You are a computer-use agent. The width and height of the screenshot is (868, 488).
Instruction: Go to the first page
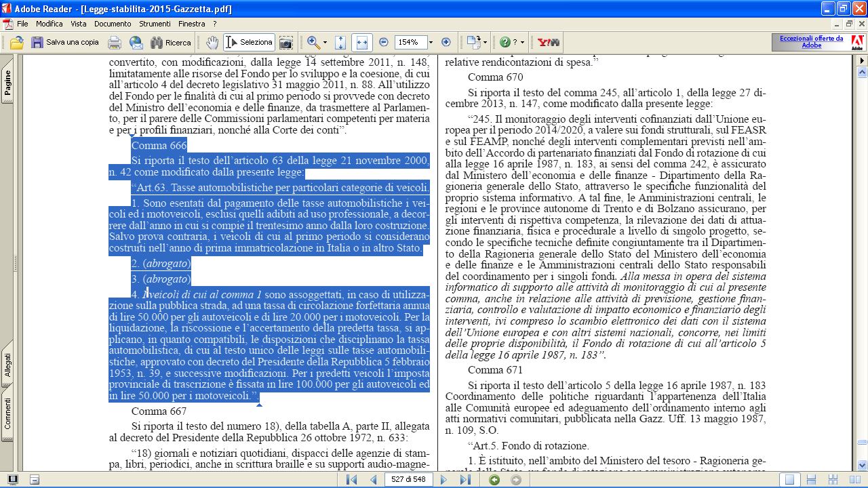pos(351,480)
